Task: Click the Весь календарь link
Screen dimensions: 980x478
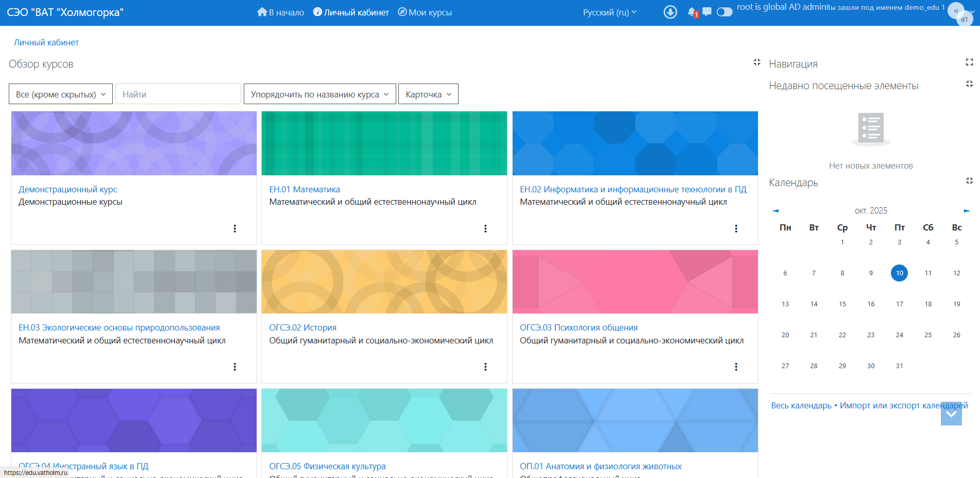Action: [801, 405]
